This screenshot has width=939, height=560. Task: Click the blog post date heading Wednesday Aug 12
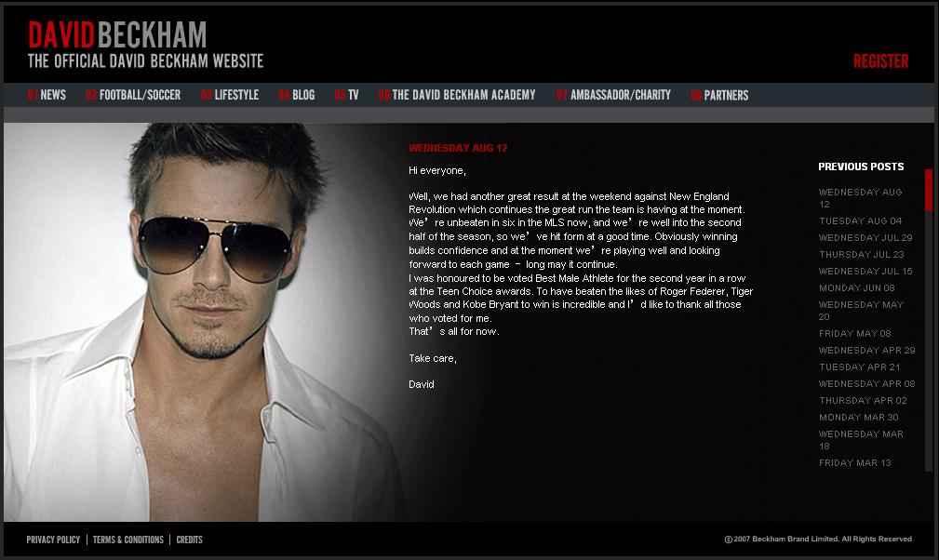coord(458,149)
